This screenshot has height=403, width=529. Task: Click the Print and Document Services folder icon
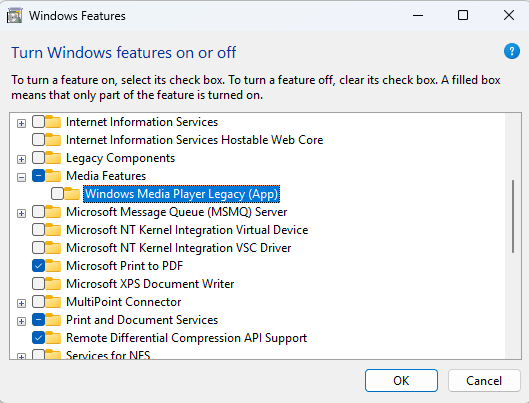(53, 320)
